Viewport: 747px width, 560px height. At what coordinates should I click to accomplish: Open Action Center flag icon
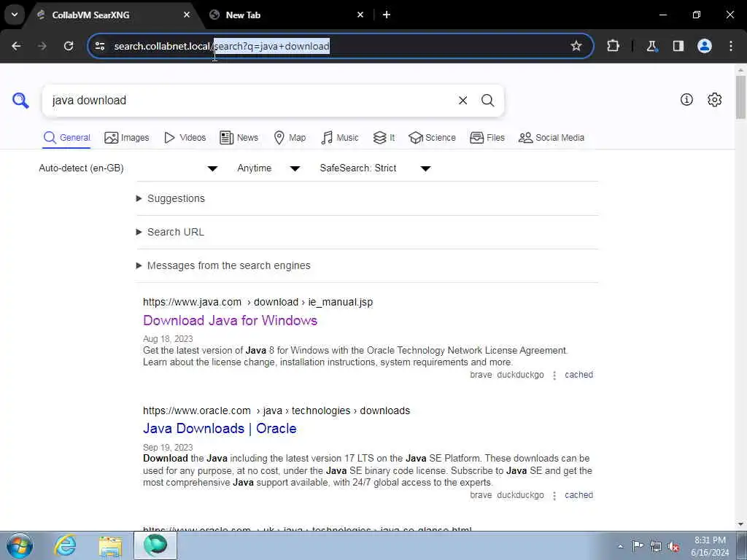coord(638,545)
